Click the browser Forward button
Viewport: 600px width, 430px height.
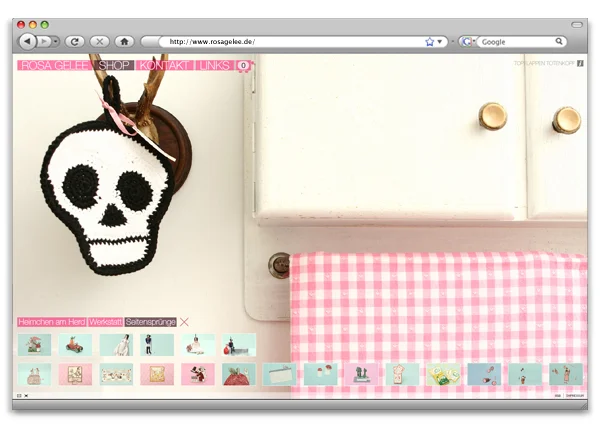pyautogui.click(x=44, y=42)
